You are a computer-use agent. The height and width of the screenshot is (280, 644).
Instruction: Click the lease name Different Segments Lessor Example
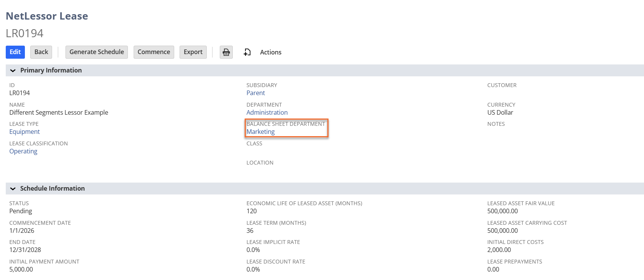coord(59,112)
